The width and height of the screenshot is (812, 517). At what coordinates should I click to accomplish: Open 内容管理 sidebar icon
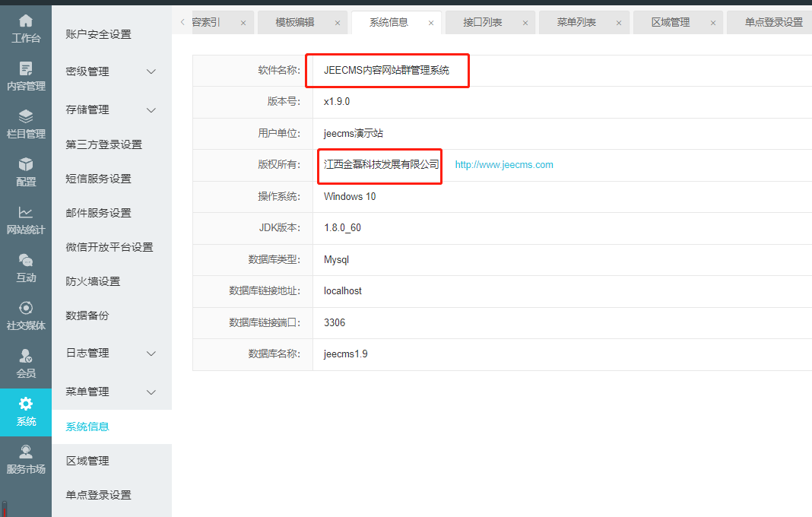25,68
